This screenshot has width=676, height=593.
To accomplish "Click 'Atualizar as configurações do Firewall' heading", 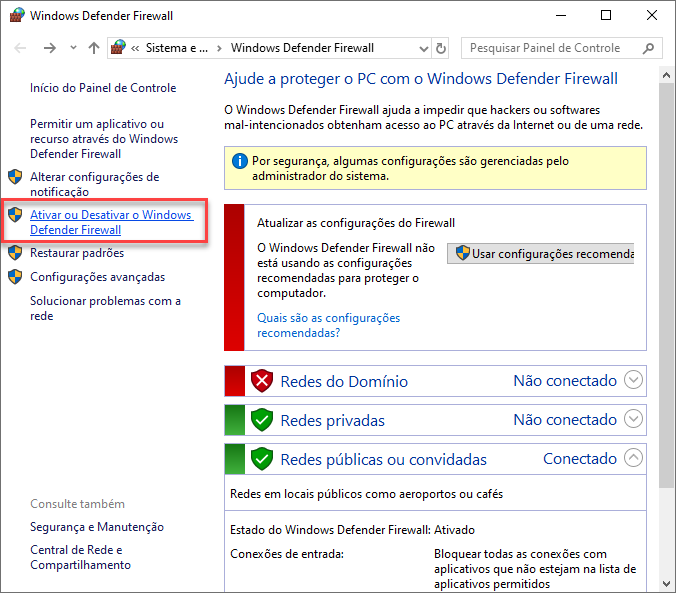I will point(356,223).
